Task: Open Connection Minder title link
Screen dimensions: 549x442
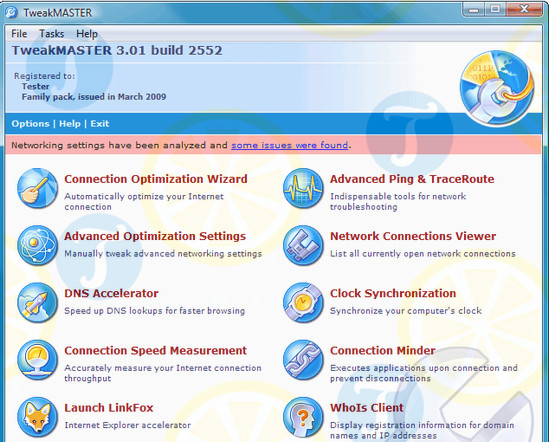Action: pyautogui.click(x=383, y=350)
